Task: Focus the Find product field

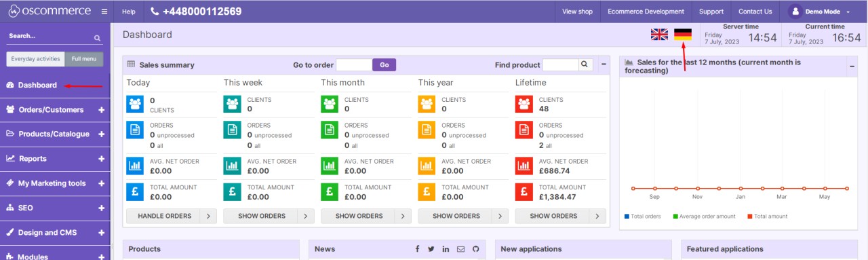Action: (x=561, y=65)
